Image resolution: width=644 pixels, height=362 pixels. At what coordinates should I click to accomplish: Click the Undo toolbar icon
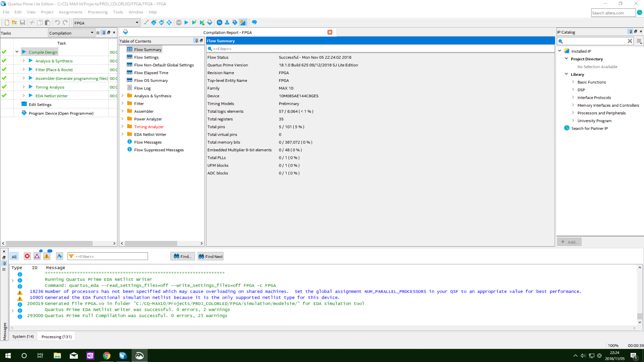coord(57,23)
